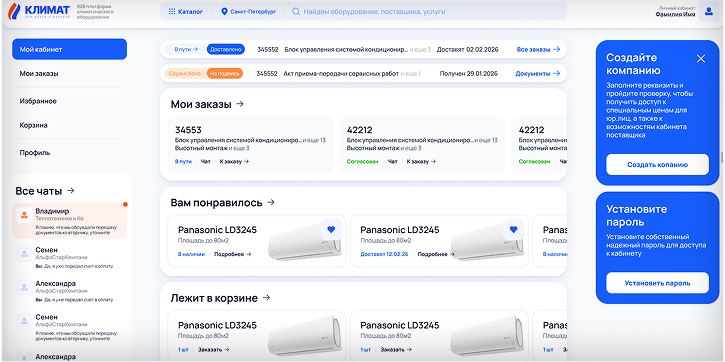The width and height of the screenshot is (725, 362).
Task: Click the На подпись orange pill
Action: pos(225,74)
